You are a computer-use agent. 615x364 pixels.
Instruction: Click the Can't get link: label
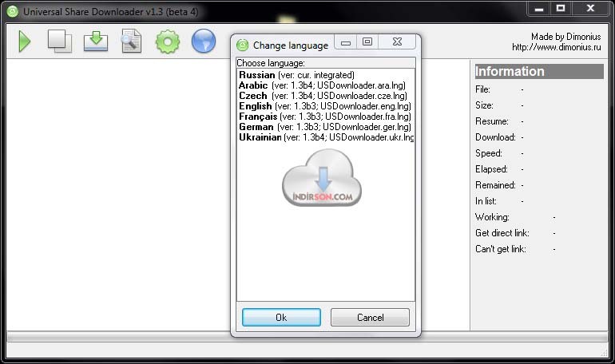coord(501,249)
